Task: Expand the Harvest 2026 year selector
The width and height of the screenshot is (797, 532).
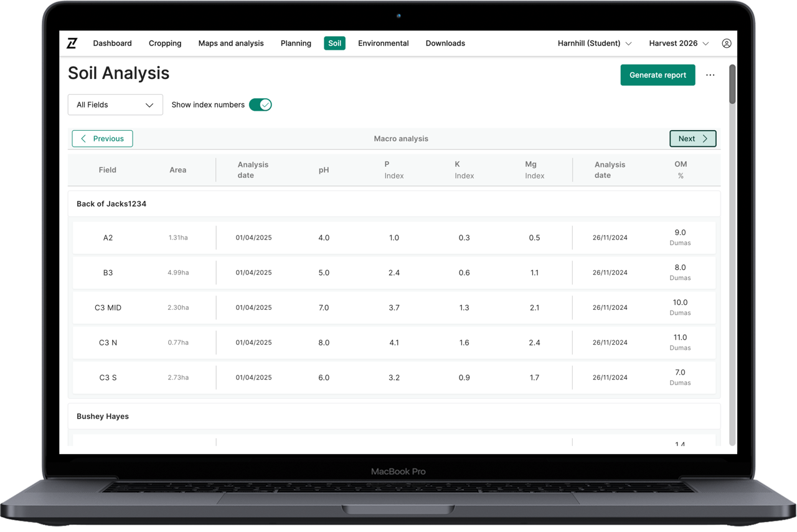Action: (x=679, y=44)
